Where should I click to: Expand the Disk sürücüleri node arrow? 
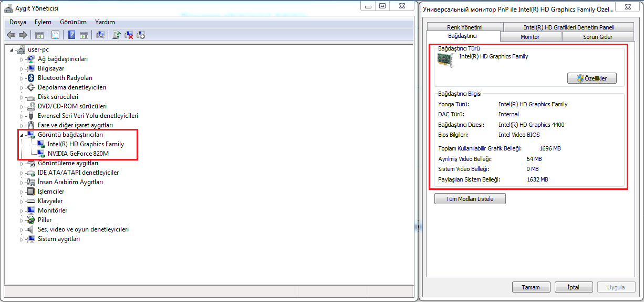click(x=22, y=97)
